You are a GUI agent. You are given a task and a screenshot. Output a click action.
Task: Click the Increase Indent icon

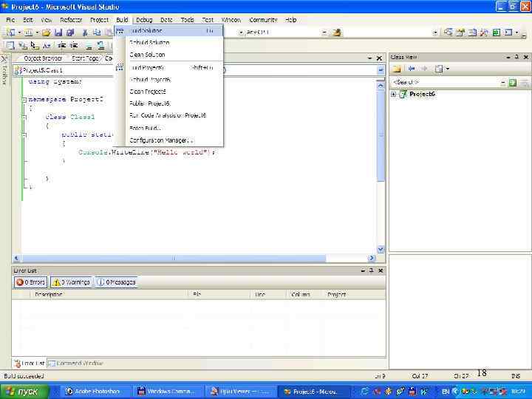coord(73,45)
